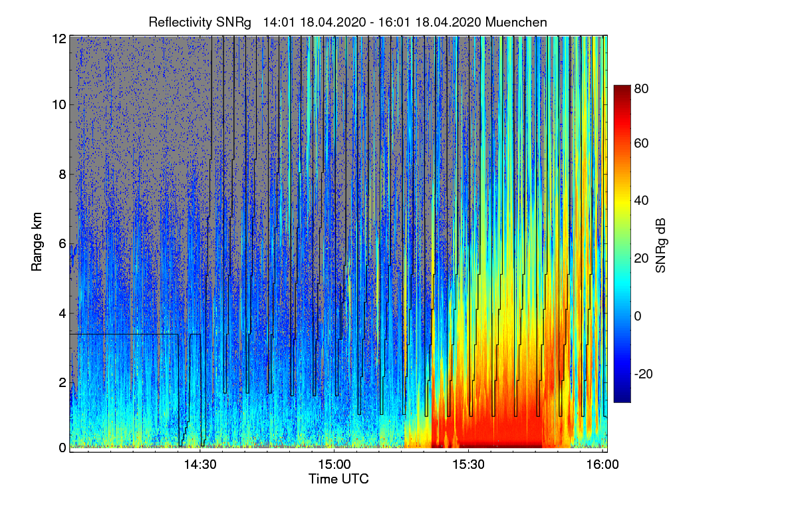Click the '14:30' time tick label
Image resolution: width=798 pixels, height=532 pixels.
[200, 464]
